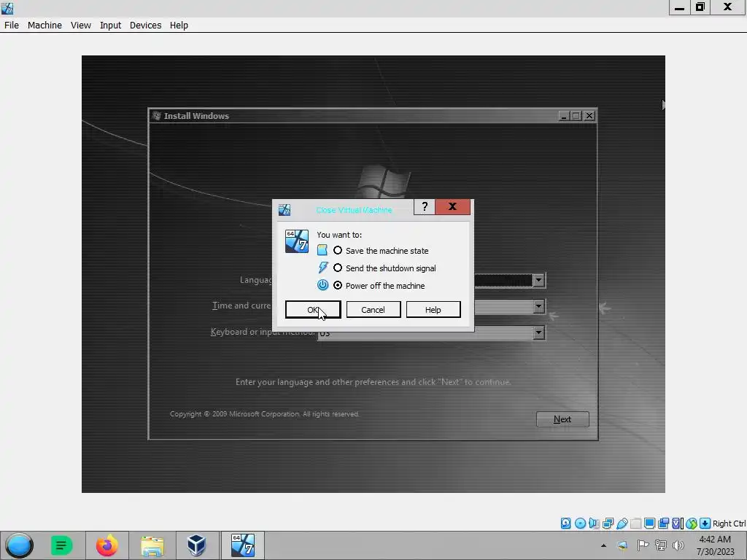Click the optical disk status icon
This screenshot has width=747, height=560.
(580, 524)
